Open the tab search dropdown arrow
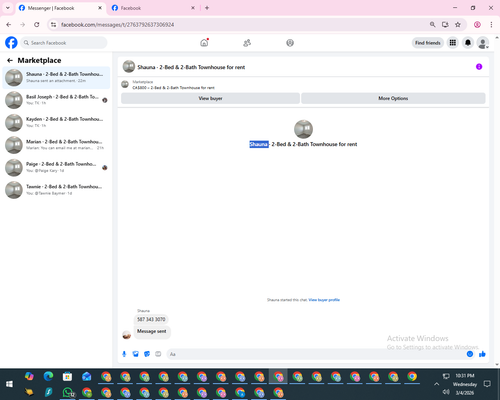Viewport: 500px width, 400px height. pyautogui.click(x=8, y=8)
